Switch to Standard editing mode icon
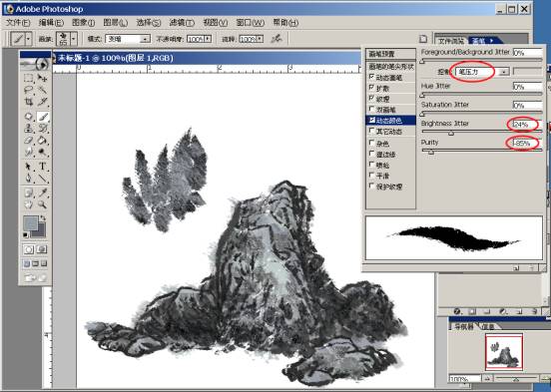The width and height of the screenshot is (551, 392). [29, 249]
